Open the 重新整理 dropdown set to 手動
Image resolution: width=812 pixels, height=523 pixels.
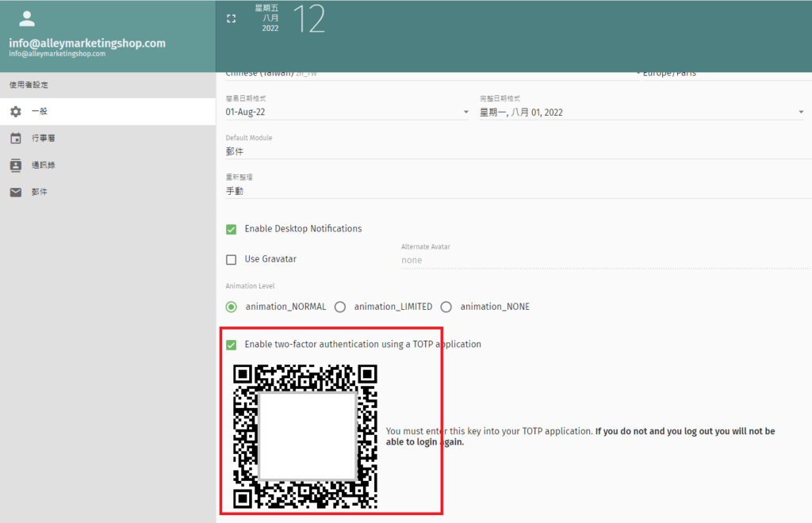coord(514,190)
